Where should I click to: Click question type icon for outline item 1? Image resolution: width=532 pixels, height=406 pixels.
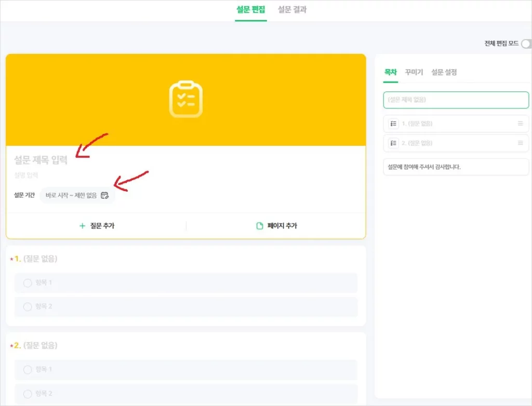[x=393, y=124]
